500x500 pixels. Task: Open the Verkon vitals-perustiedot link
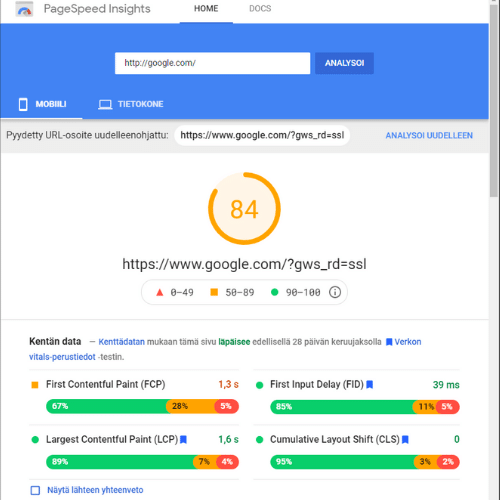point(225,349)
